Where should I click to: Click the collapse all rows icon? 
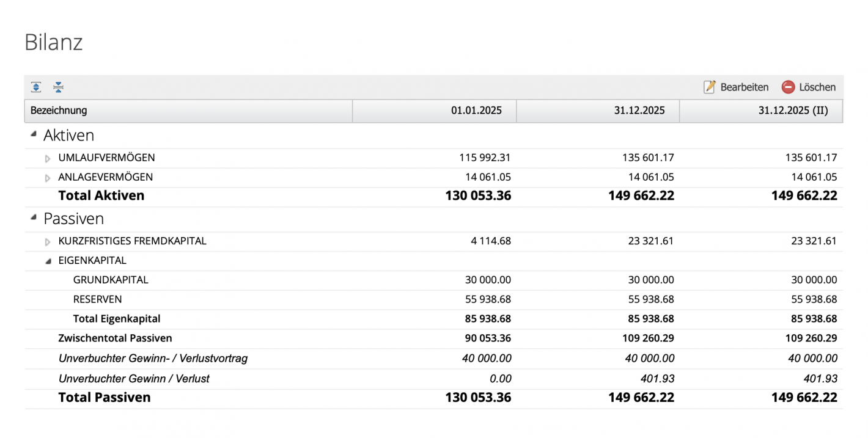pyautogui.click(x=58, y=87)
